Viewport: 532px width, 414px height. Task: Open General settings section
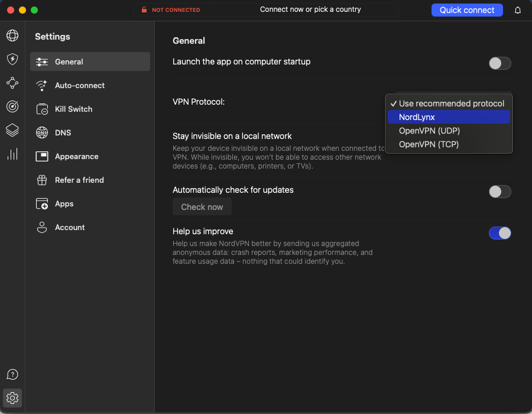coord(90,62)
